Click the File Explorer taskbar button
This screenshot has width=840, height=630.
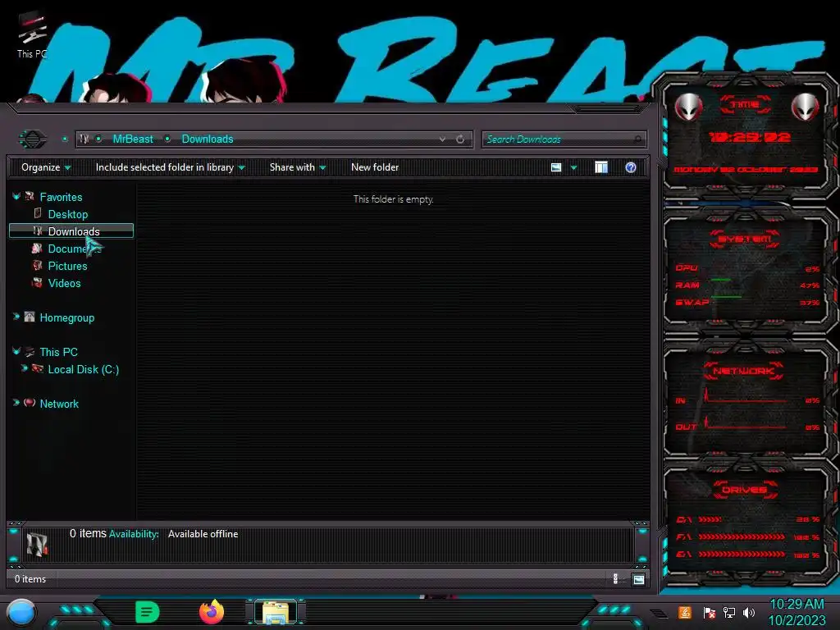[x=276, y=612]
